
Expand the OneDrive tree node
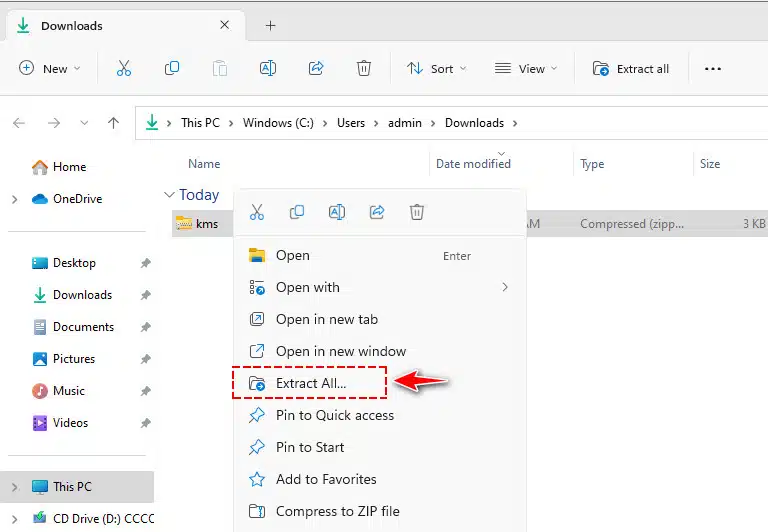click(15, 199)
